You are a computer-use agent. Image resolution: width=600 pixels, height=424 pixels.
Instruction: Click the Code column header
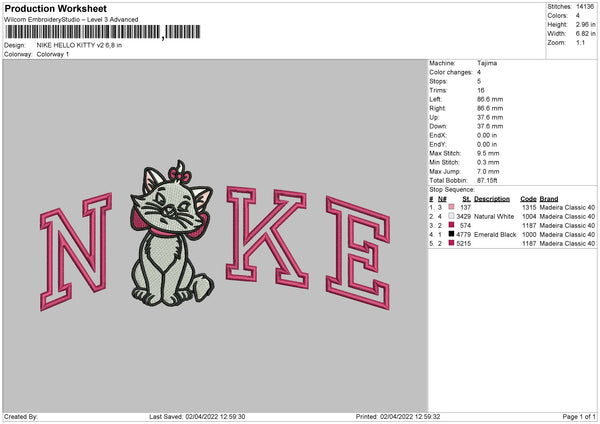coord(528,199)
